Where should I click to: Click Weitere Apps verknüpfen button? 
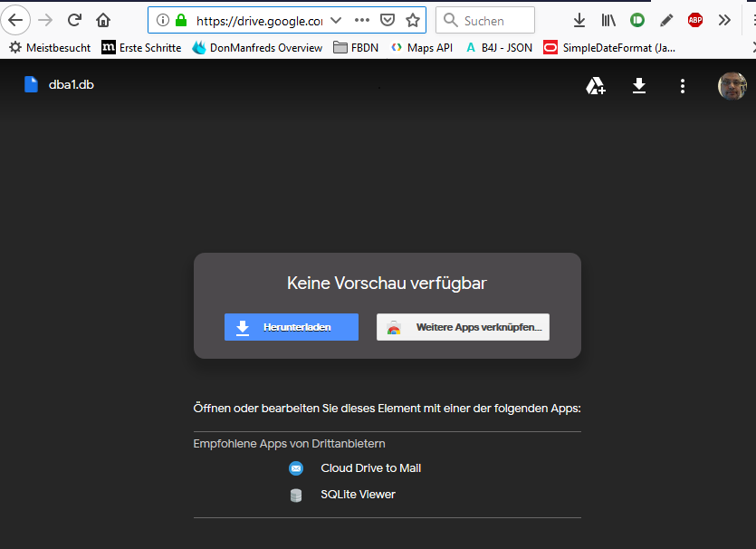[463, 327]
